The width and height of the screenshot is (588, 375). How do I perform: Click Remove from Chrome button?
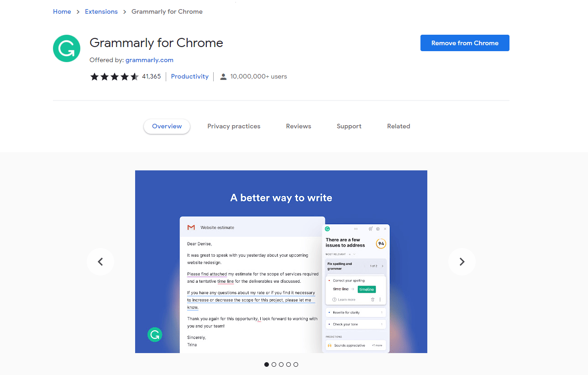coord(465,43)
